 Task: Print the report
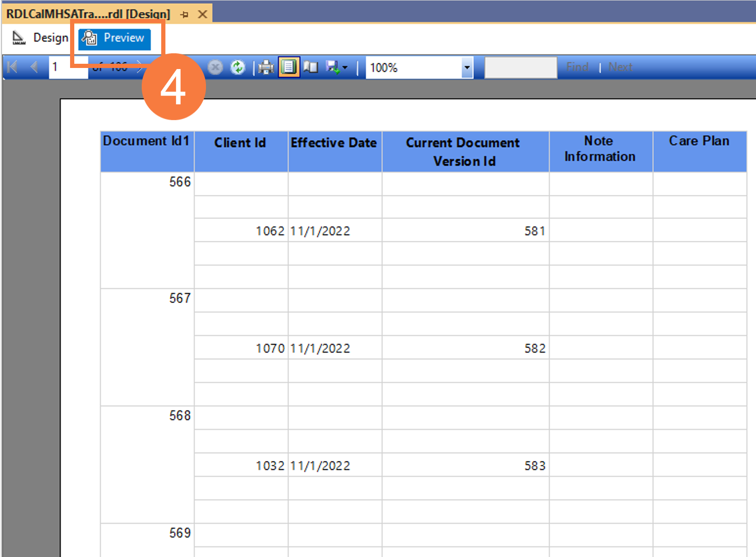tap(266, 67)
